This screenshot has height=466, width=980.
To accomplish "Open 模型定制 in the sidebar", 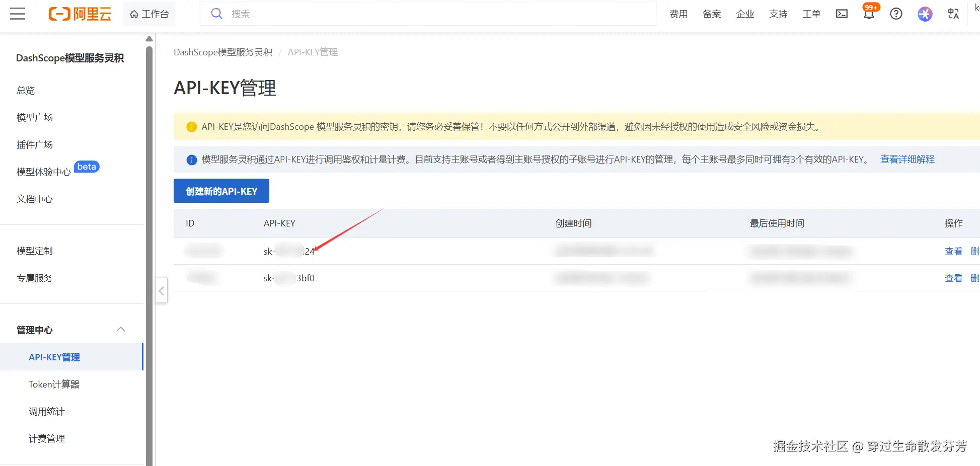I will tap(35, 251).
